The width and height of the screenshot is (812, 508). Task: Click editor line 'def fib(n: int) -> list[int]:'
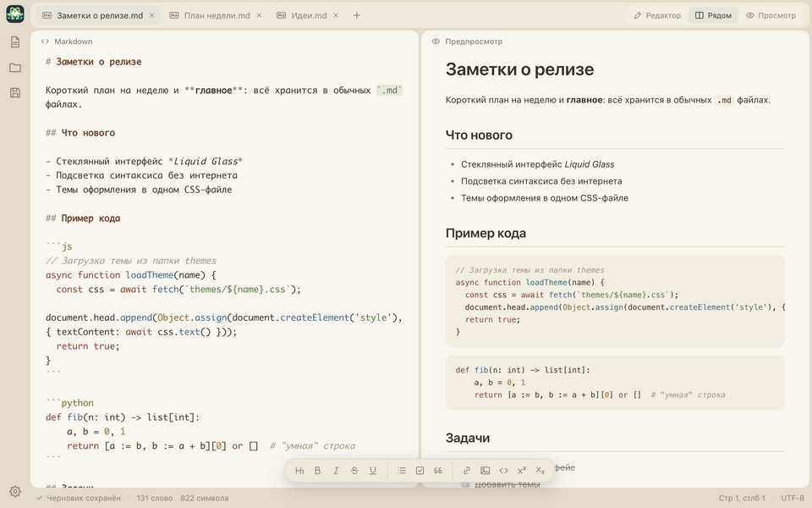[x=122, y=417]
